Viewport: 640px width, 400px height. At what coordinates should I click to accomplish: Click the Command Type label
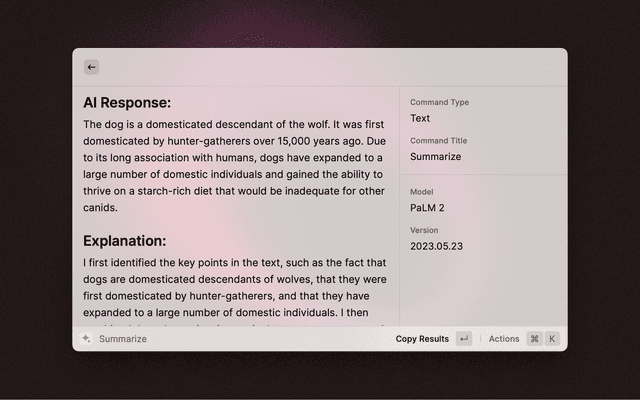point(439,102)
